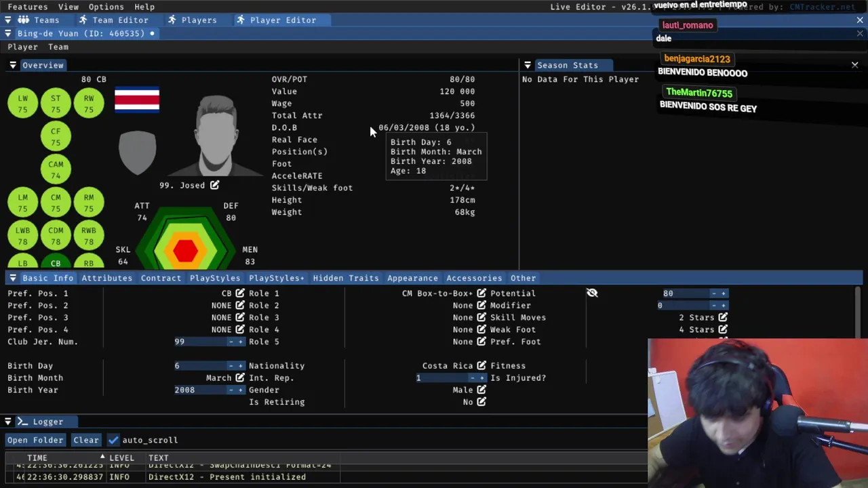Edit the Role 5 value
868x488 pixels.
(481, 342)
